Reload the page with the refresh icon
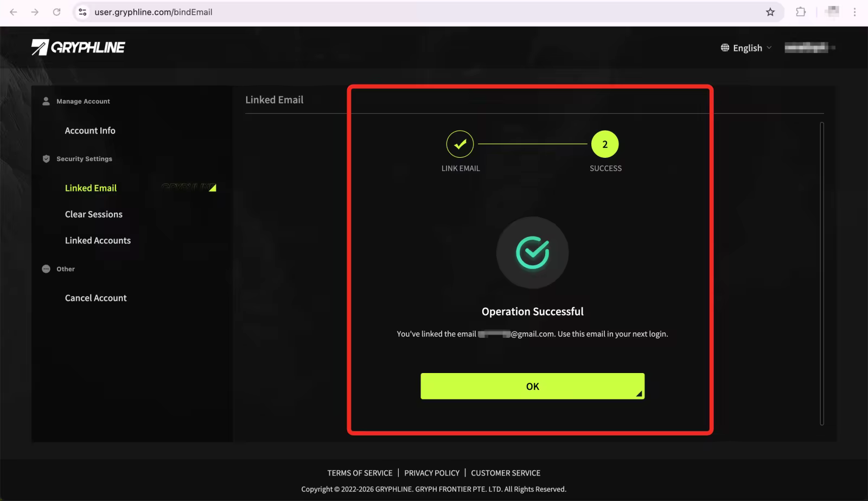 (x=56, y=12)
